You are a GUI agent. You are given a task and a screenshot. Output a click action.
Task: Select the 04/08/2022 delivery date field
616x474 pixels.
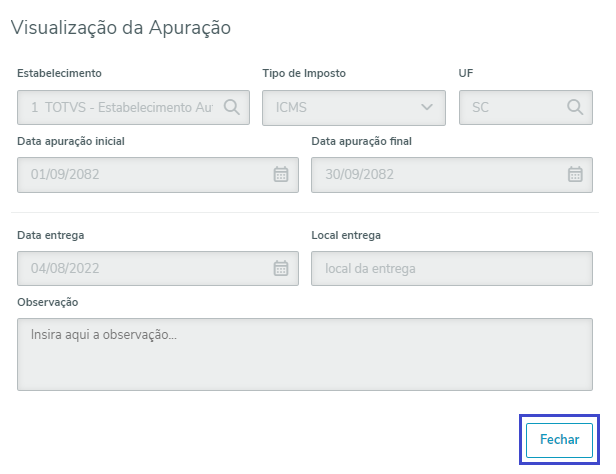click(140, 268)
